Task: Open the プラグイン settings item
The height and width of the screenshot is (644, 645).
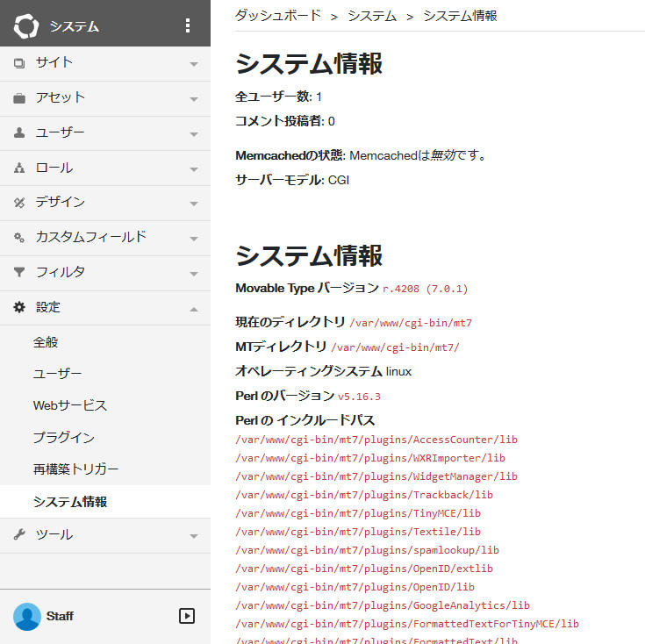Action: [x=64, y=437]
